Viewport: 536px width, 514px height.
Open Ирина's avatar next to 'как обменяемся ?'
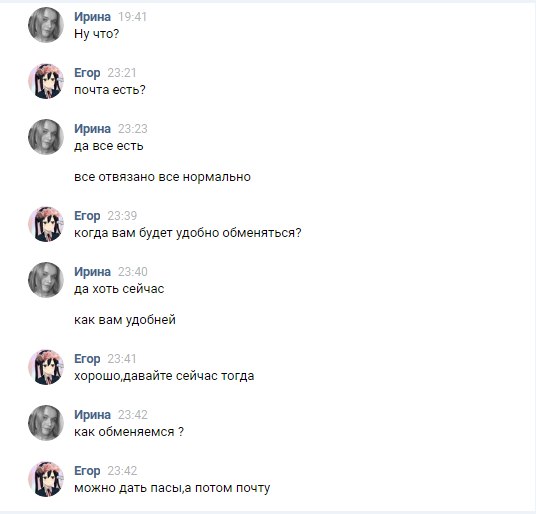tap(46, 423)
